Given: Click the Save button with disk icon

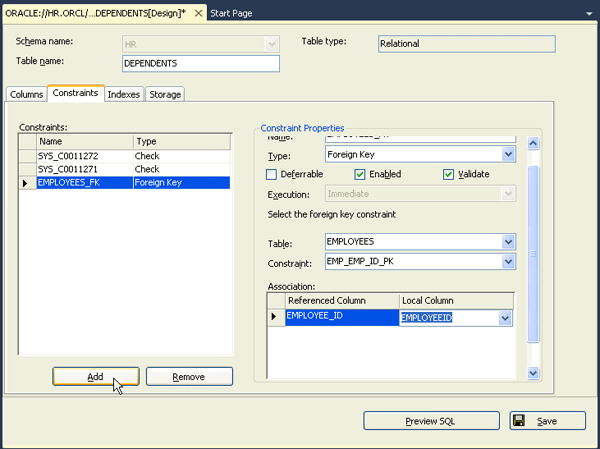Looking at the screenshot, I should (x=547, y=421).
